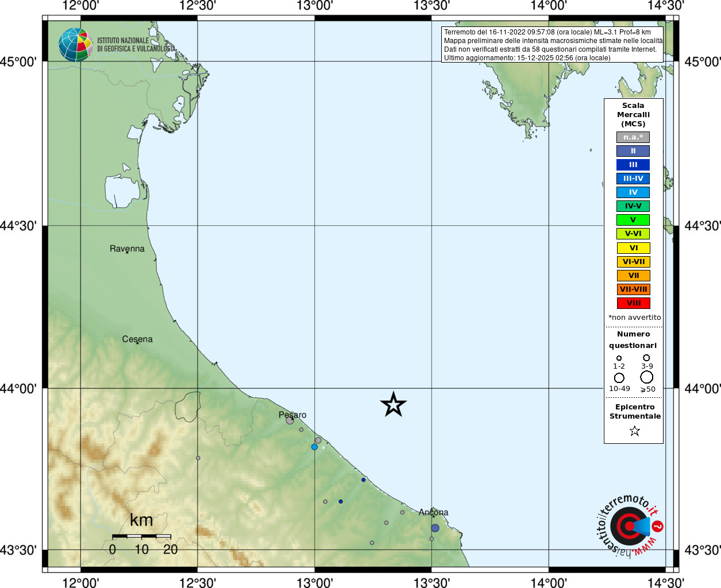Select the gray intensity marker at Pesaro

290,420
